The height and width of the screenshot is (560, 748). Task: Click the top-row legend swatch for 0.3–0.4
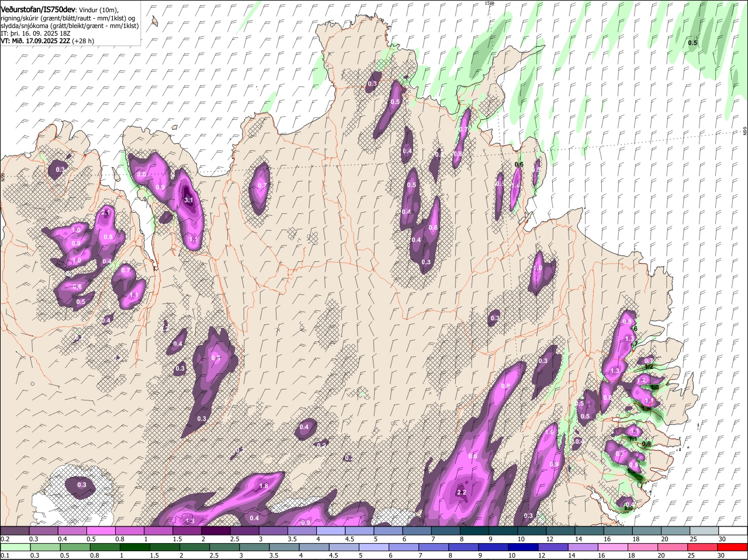tap(43, 531)
